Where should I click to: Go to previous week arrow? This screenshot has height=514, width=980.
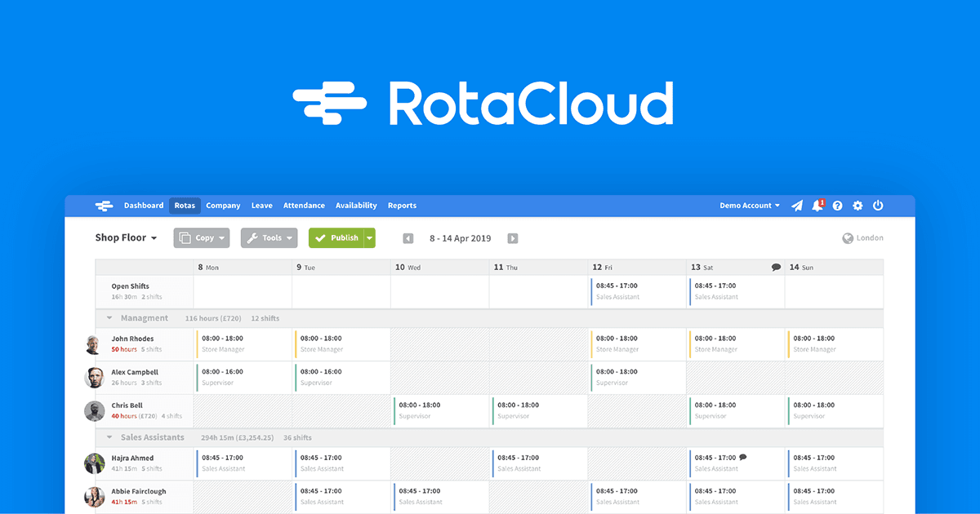point(408,238)
